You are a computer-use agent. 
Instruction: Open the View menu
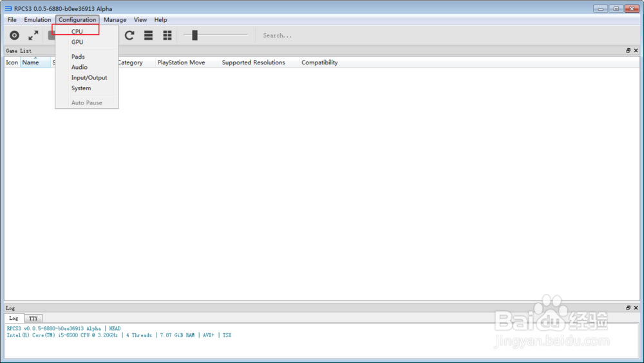tap(140, 20)
